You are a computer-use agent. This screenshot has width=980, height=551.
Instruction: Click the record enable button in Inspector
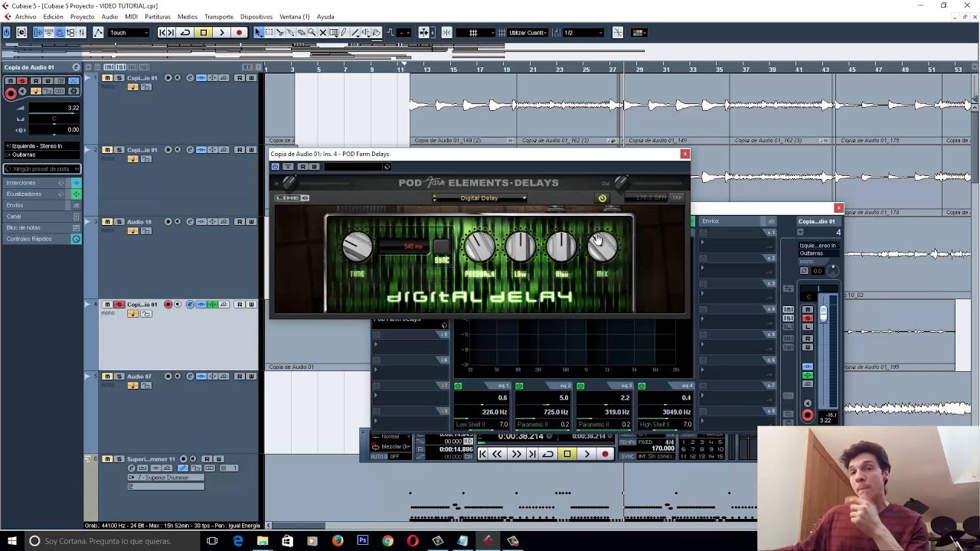tap(11, 93)
